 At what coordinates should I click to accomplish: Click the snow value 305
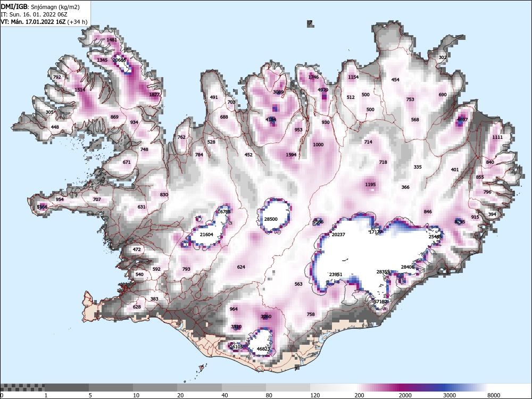pos(49,112)
